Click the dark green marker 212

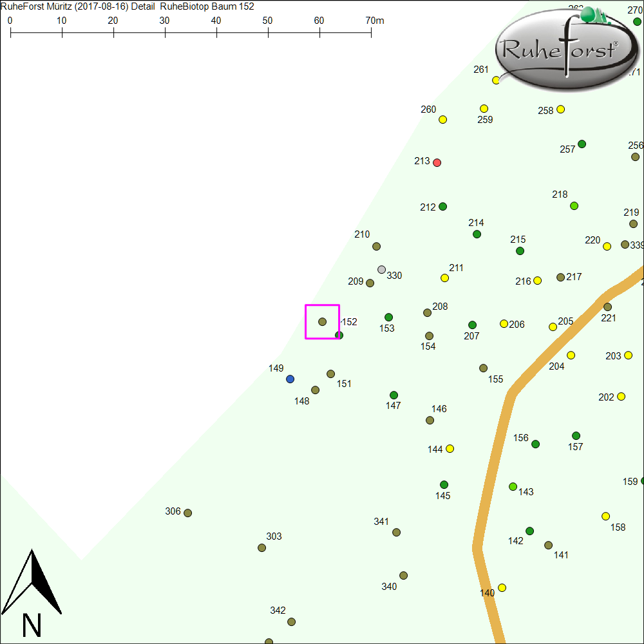(442, 207)
